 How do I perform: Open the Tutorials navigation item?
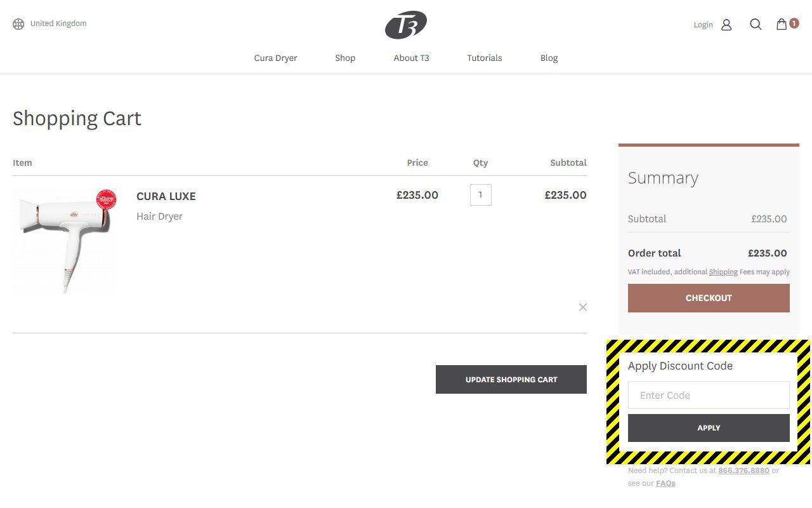485,58
